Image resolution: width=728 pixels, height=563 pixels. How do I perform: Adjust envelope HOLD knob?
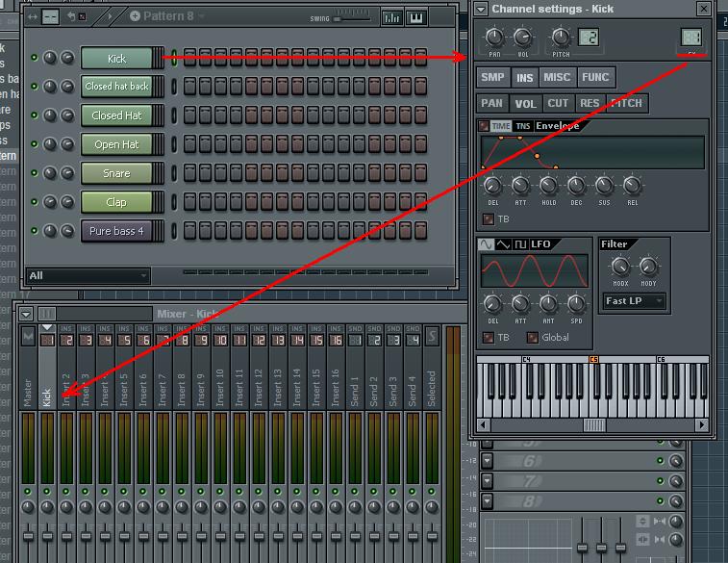pyautogui.click(x=548, y=186)
